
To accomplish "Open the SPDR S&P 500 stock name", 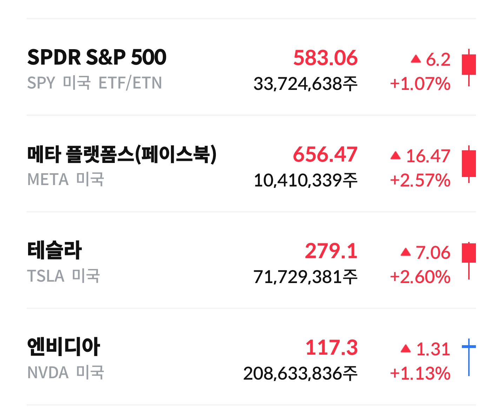I will (97, 57).
